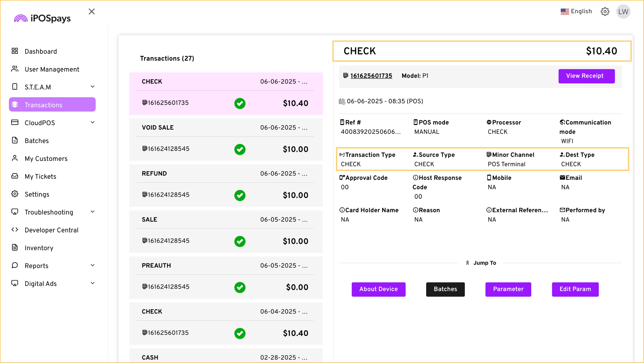Click the POS mode MANUAL value
The image size is (644, 363).
[426, 132]
